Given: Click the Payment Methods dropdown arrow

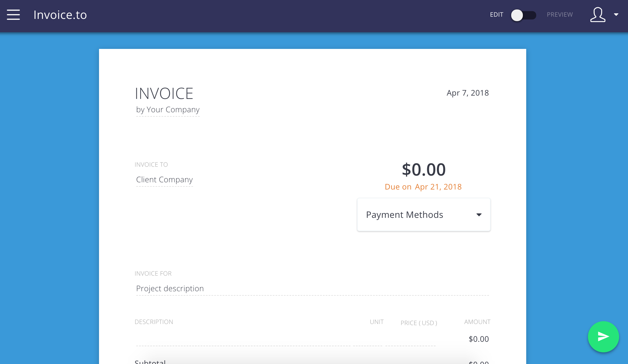Looking at the screenshot, I should click(x=479, y=215).
